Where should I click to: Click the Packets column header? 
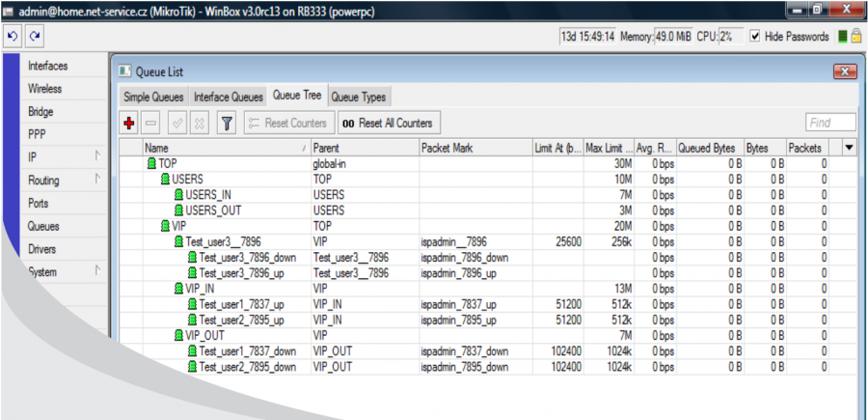pos(807,148)
